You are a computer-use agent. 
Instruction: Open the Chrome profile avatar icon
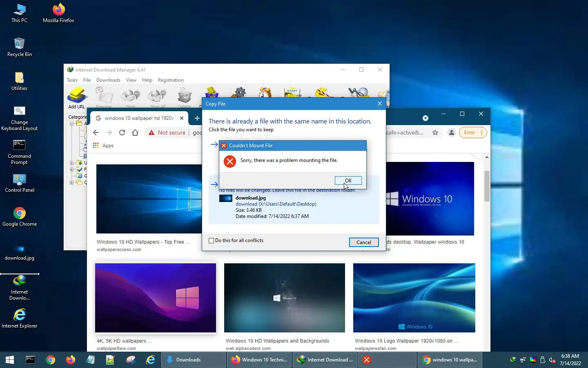coord(452,132)
